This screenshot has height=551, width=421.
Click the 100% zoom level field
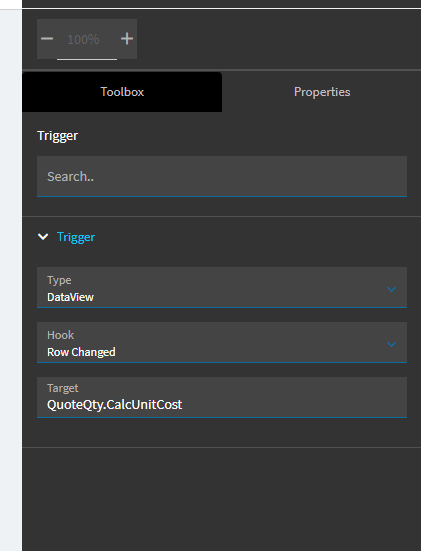(87, 39)
